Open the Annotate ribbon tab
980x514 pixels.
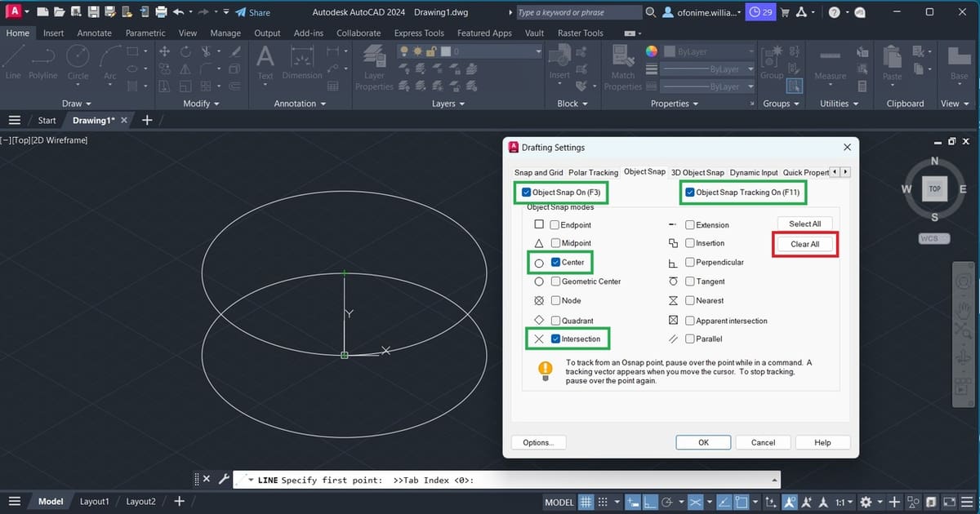coord(94,33)
